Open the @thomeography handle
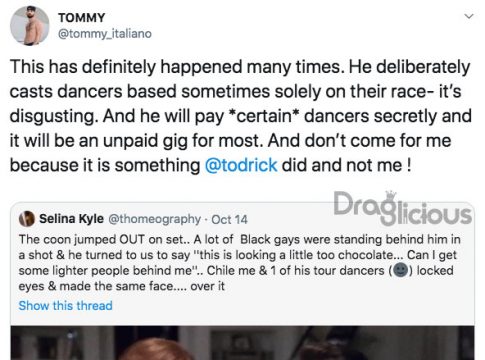 tap(155, 219)
